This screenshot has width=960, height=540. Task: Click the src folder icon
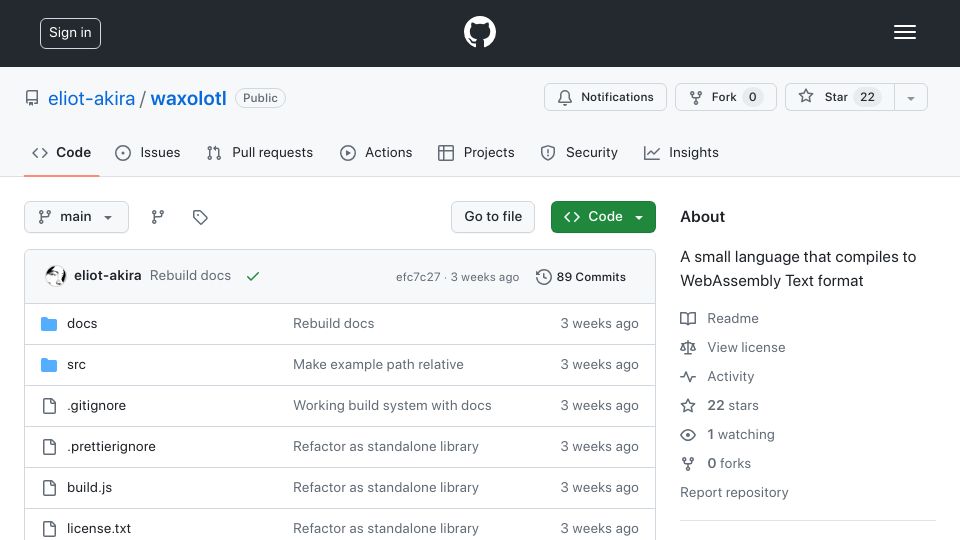tap(49, 365)
